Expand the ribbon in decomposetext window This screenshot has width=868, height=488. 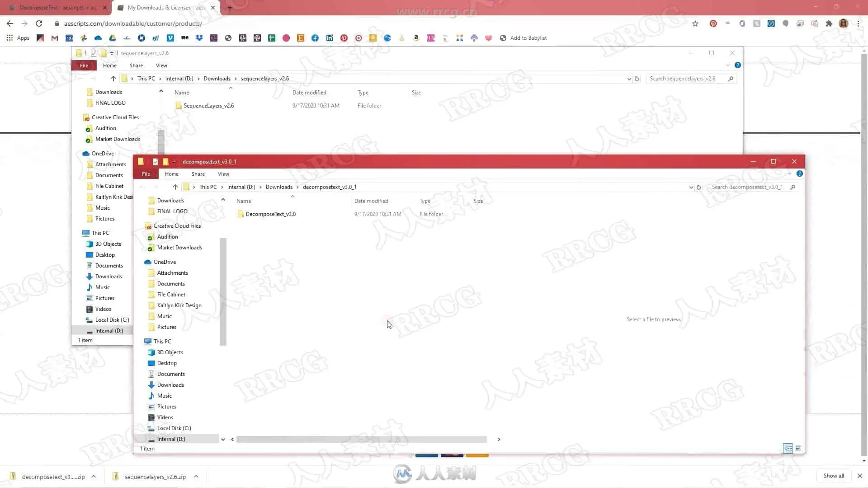pyautogui.click(x=790, y=174)
